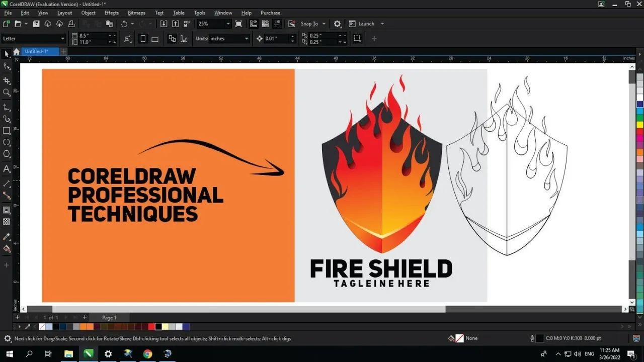Select the Page 1 tab
This screenshot has height=362, width=644.
click(109, 317)
